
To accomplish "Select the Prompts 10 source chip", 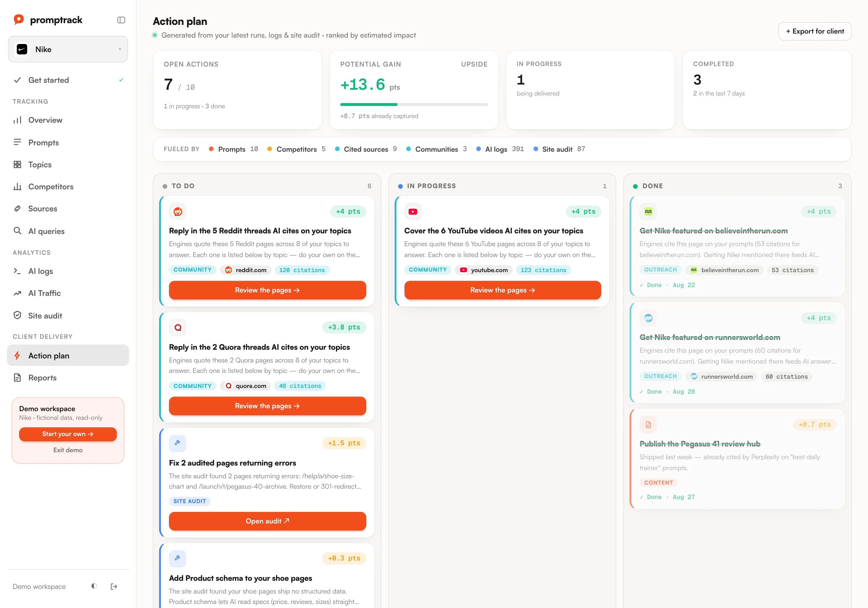I will pos(233,149).
